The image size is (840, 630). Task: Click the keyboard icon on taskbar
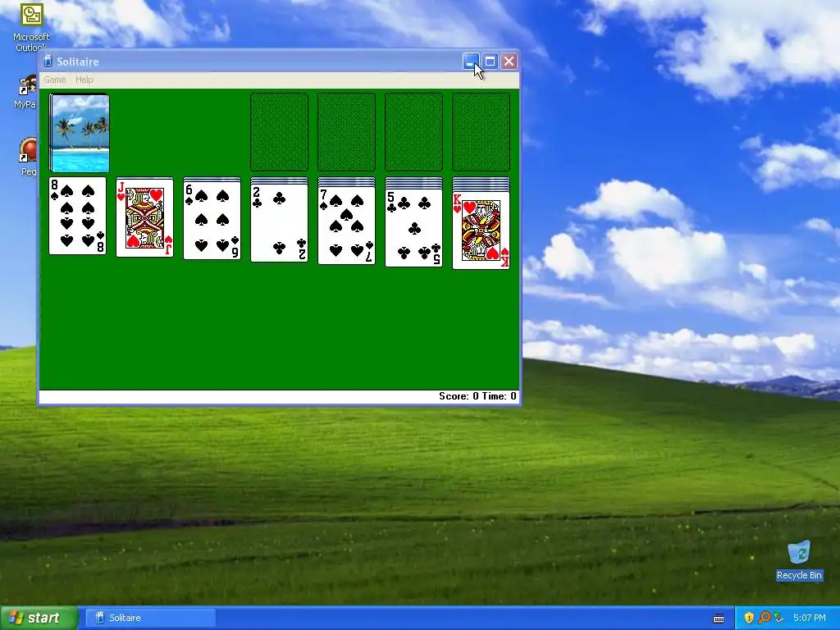click(719, 619)
